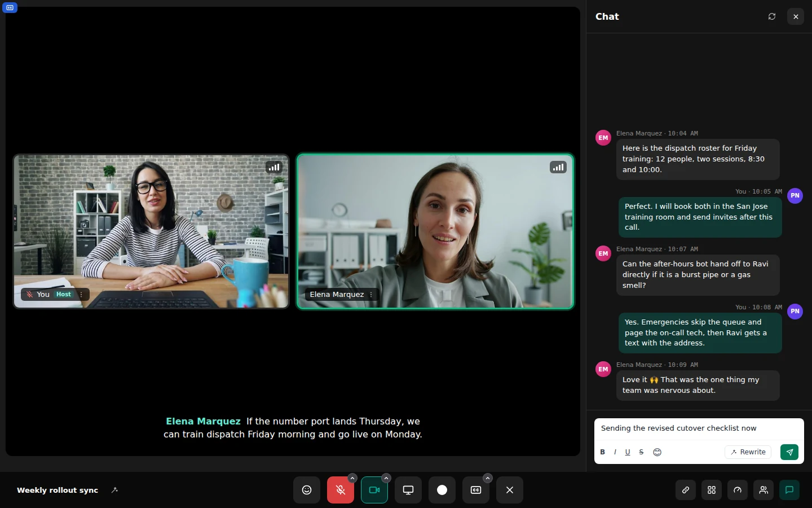Send the chat message with the green arrow button
812x508 pixels.
pos(789,452)
